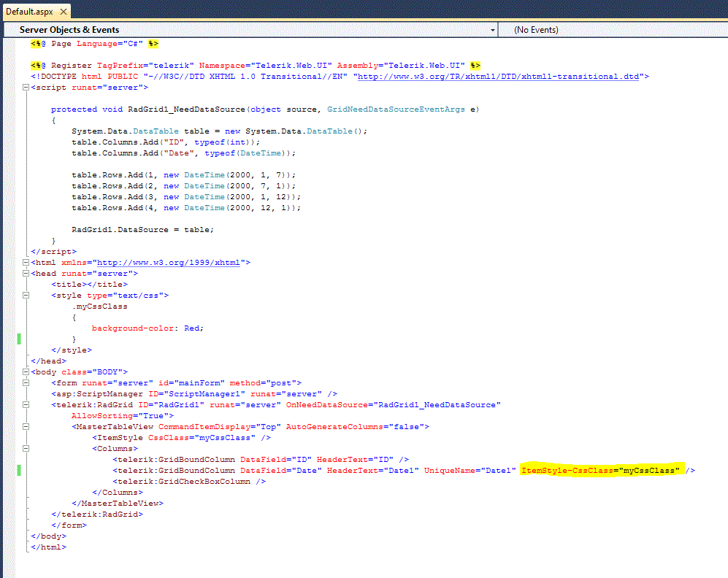Screen dimensions: 728x578
Task: Click the CommandItemDisplay="Top" attribute
Action: point(220,427)
